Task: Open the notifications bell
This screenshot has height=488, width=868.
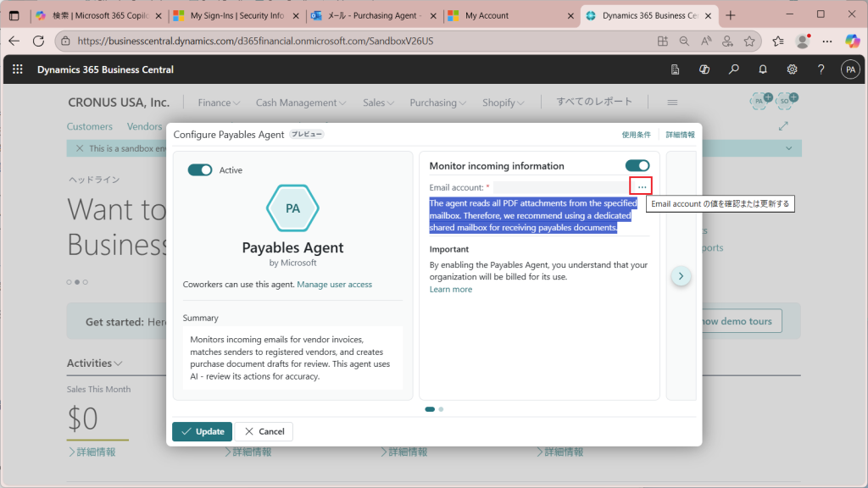Action: pos(763,69)
